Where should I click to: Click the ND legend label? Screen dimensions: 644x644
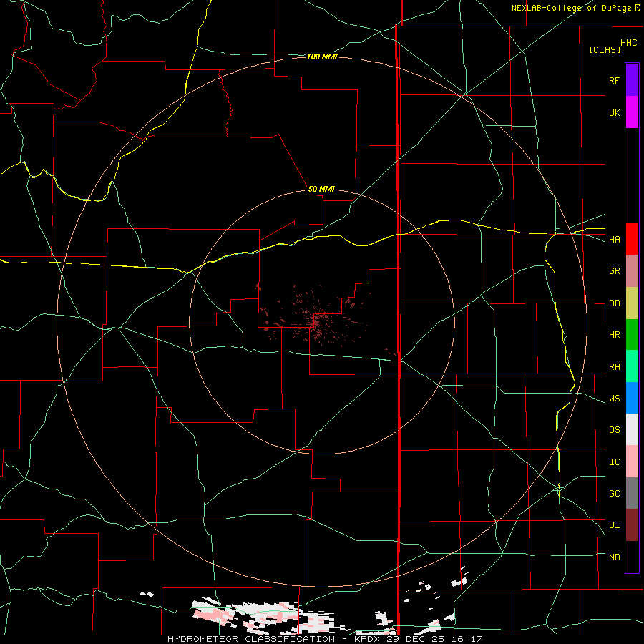click(614, 557)
